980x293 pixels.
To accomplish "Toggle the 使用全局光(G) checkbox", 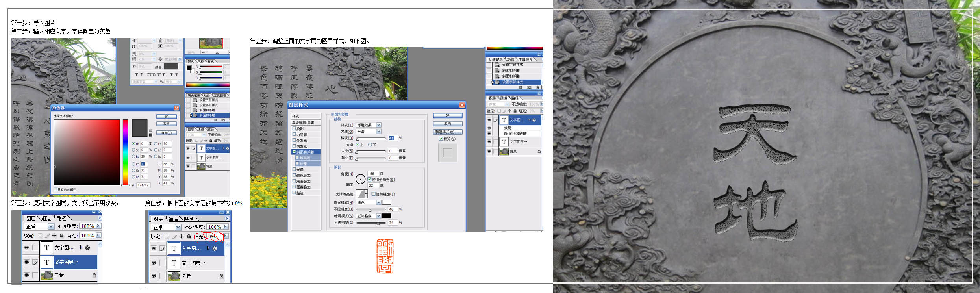I will 369,179.
